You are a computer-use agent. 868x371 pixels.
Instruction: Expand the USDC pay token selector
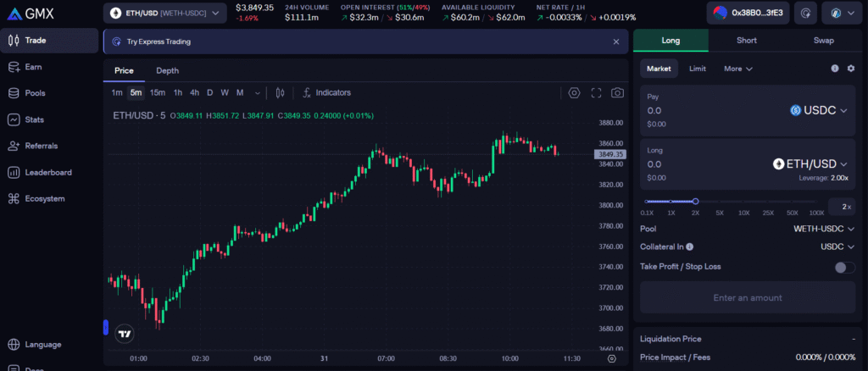point(819,111)
